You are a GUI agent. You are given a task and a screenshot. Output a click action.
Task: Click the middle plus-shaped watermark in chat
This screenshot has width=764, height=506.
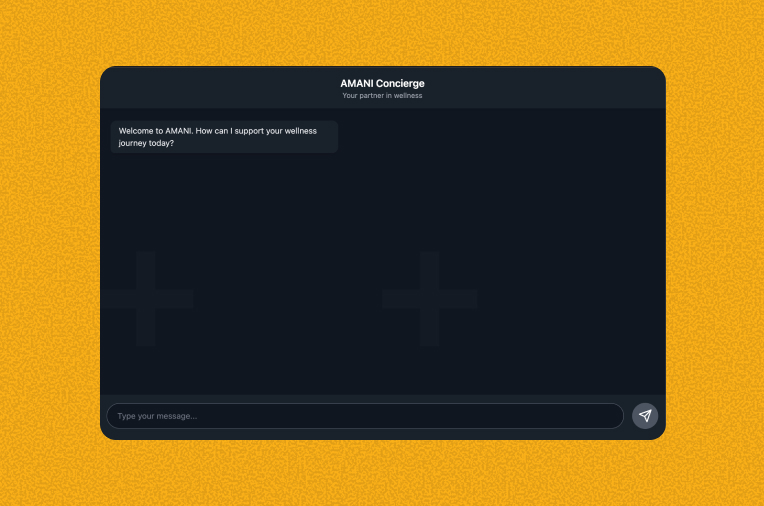[429, 298]
